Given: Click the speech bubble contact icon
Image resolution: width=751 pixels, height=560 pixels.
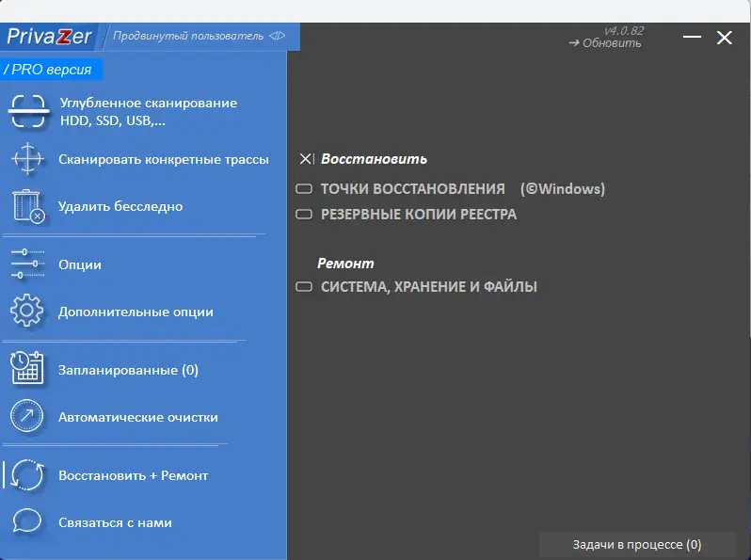Looking at the screenshot, I should pos(26,520).
